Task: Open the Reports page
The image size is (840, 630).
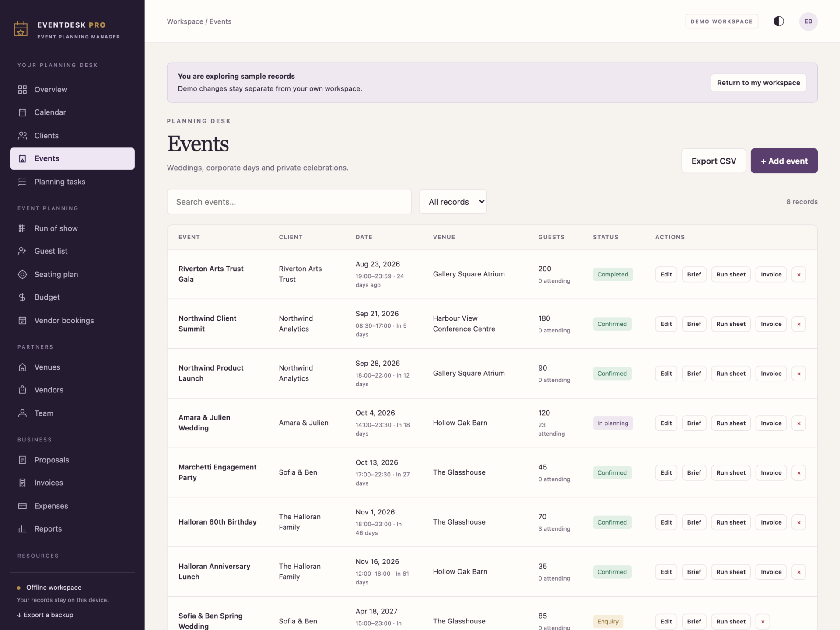Action: pos(72,529)
